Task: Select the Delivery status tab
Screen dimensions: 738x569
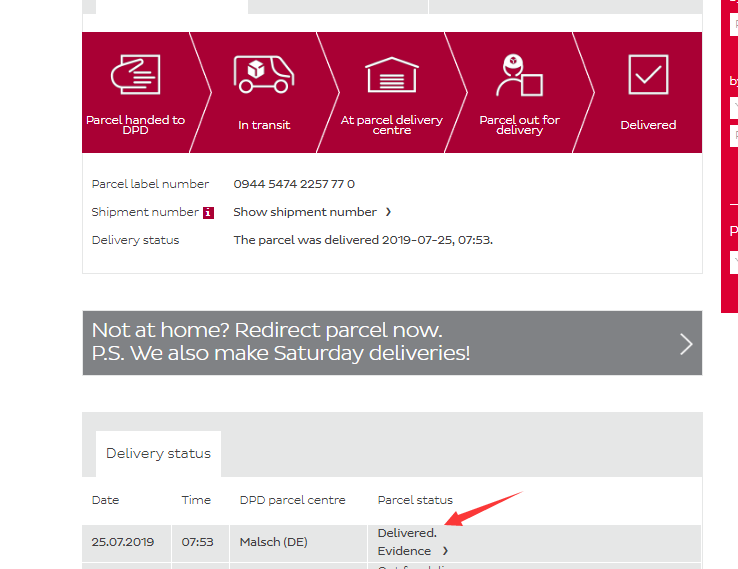Action: pyautogui.click(x=158, y=453)
